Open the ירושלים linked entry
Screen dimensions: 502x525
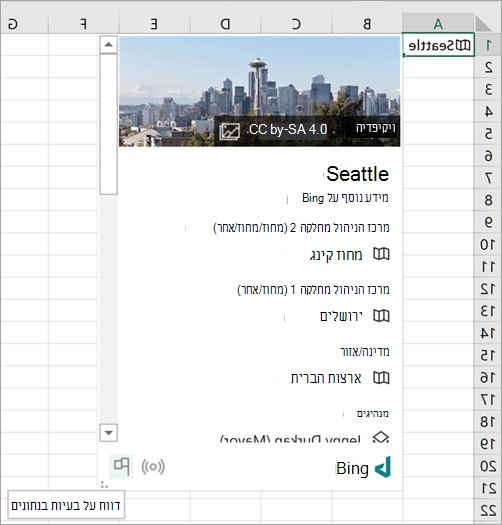click(341, 316)
